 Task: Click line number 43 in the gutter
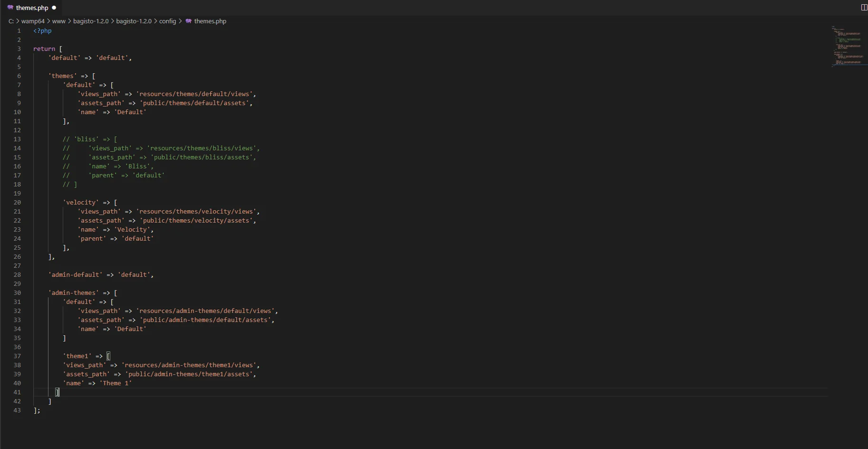click(17, 410)
